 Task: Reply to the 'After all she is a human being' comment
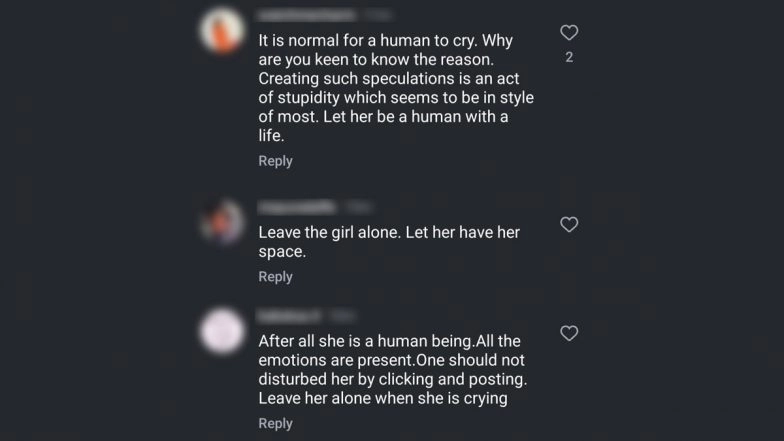click(x=275, y=423)
